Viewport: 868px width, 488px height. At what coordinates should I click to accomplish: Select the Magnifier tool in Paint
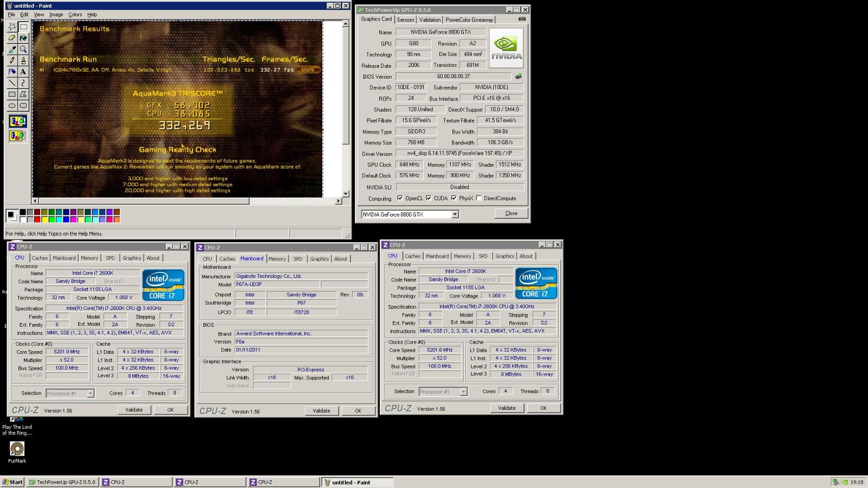point(23,49)
